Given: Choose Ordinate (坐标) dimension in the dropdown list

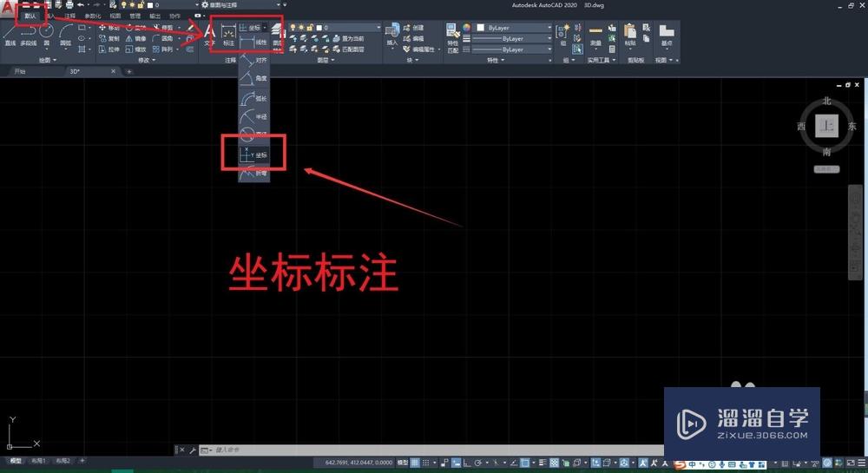Looking at the screenshot, I should click(254, 154).
